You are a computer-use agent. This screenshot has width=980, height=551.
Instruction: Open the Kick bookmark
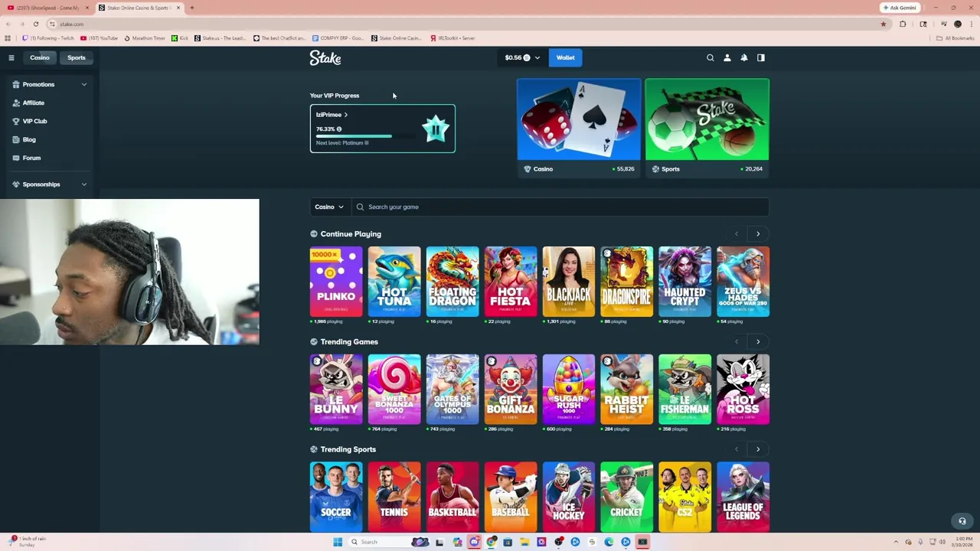coord(180,37)
